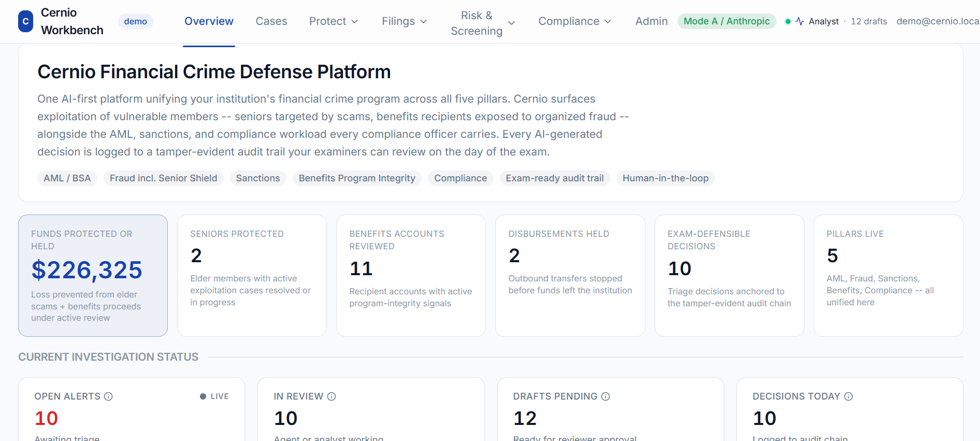
Task: Click the Cernio Workbench title
Action: [72, 21]
